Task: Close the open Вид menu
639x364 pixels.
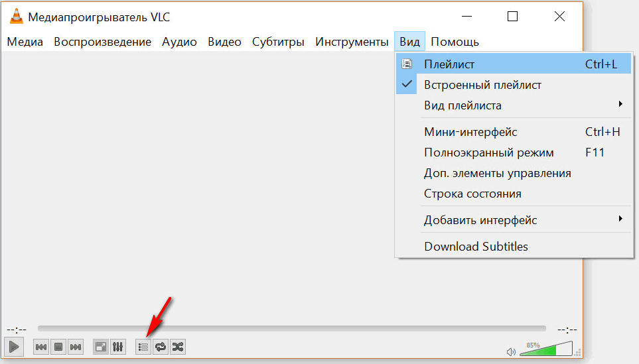Action: pyautogui.click(x=409, y=42)
